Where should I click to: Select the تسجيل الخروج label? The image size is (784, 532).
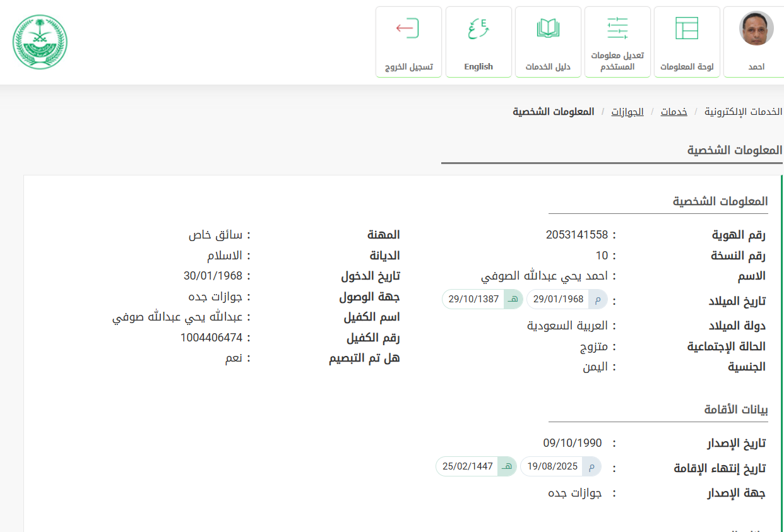click(x=408, y=67)
